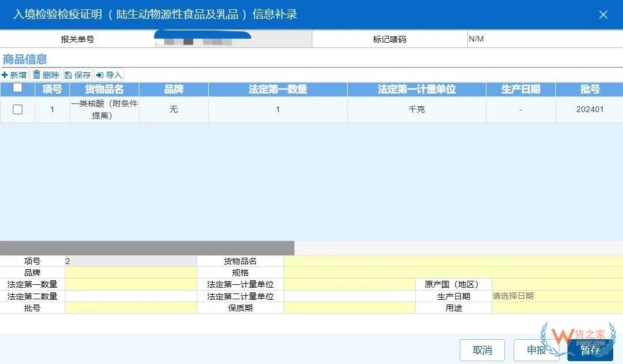The image size is (623, 364).
Task: Click the 保质期 input field
Action: (x=349, y=308)
